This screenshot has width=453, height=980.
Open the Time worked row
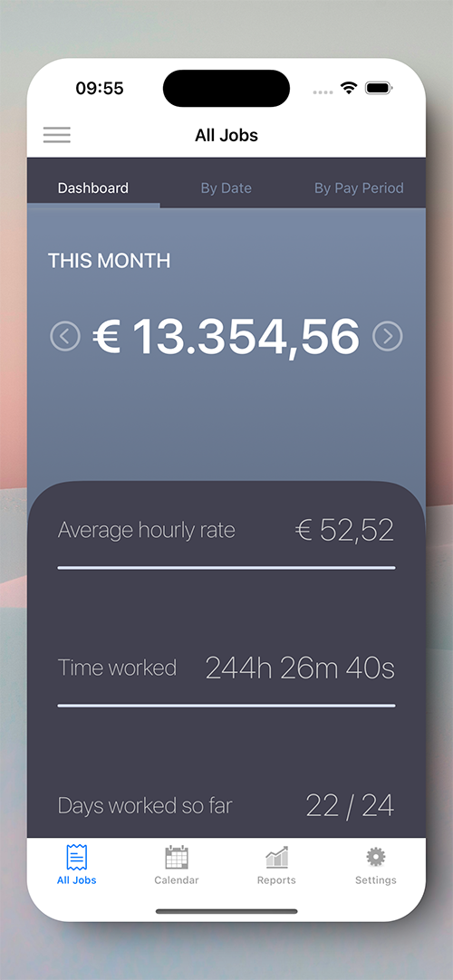coord(226,668)
